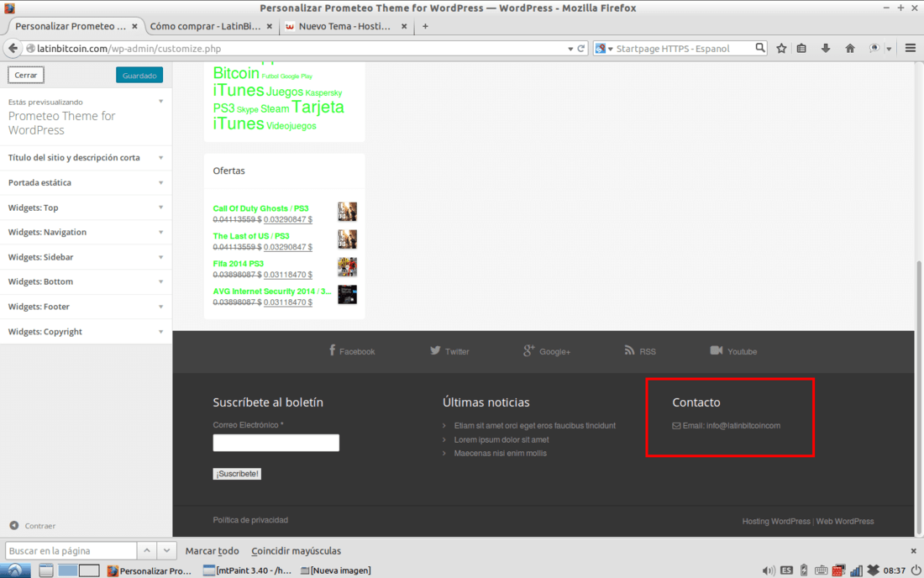Click the Guardado button
This screenshot has height=578, width=924.
(139, 76)
